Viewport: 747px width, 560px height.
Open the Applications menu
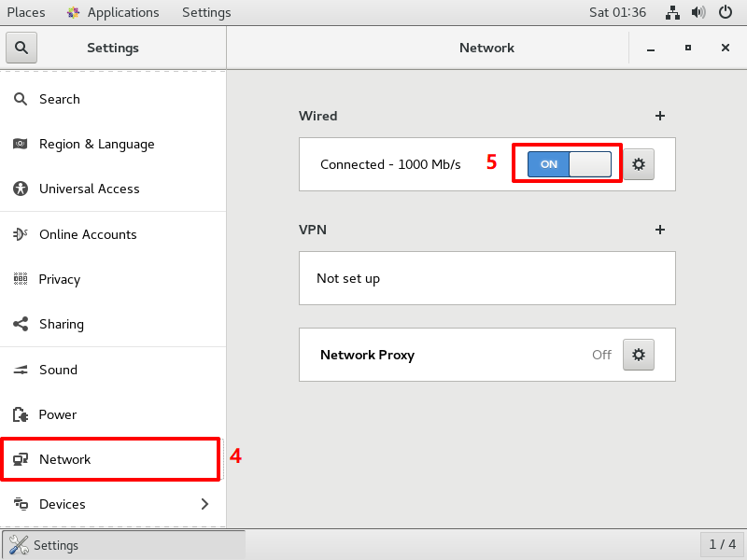click(x=113, y=12)
